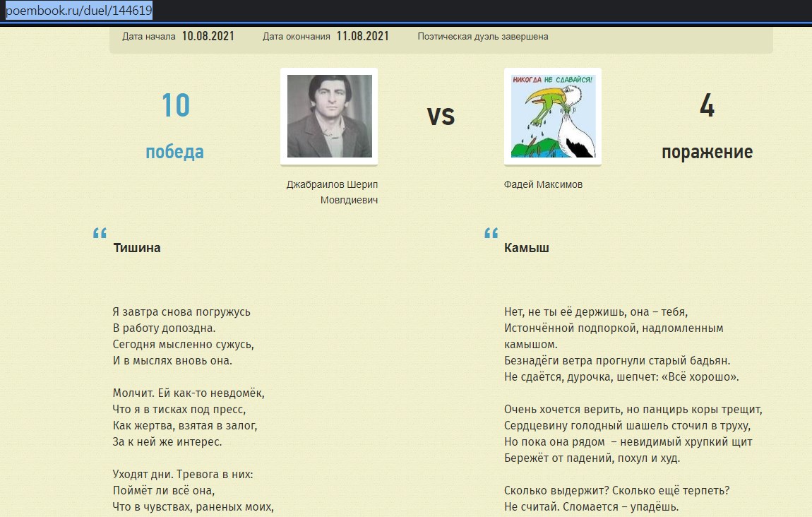The height and width of the screenshot is (517, 812).
Task: Select the poem title Тишина
Action: point(137,248)
